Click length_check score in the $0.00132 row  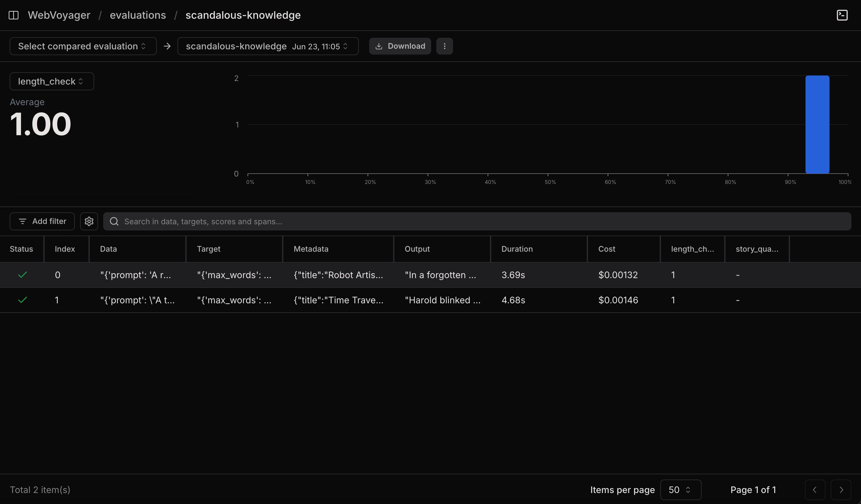673,275
